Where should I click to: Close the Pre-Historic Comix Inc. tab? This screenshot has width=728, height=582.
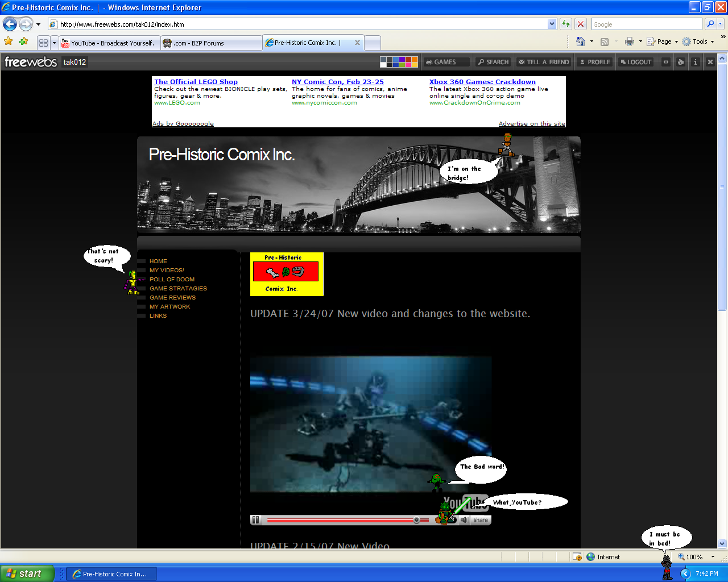(357, 43)
